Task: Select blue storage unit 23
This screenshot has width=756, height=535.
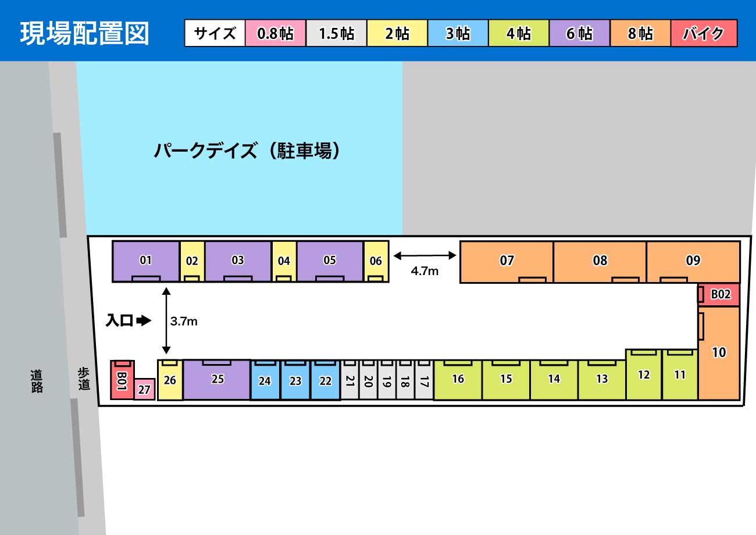Action: click(295, 381)
